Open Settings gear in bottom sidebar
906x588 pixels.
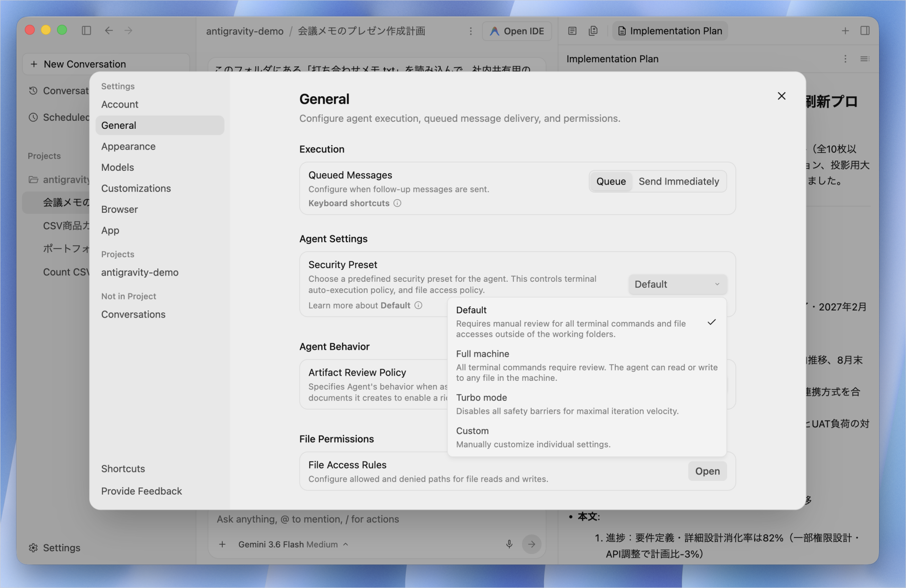pos(54,548)
